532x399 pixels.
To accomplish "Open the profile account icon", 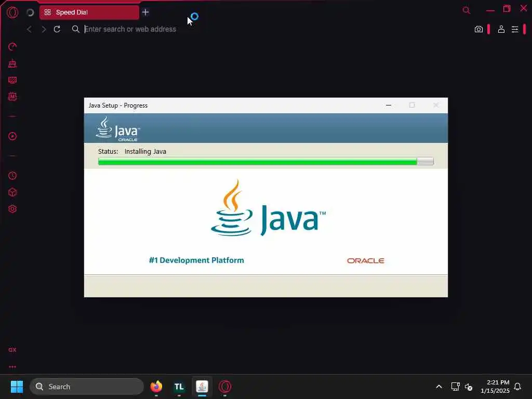I will coord(501,29).
